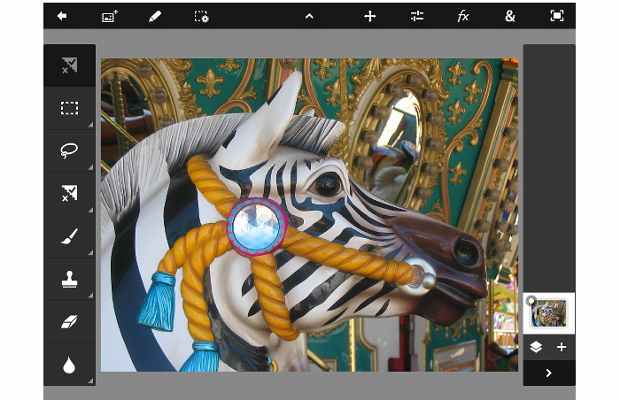Collapse the top bar with the up chevron
Image resolution: width=620 pixels, height=400 pixels.
[310, 17]
